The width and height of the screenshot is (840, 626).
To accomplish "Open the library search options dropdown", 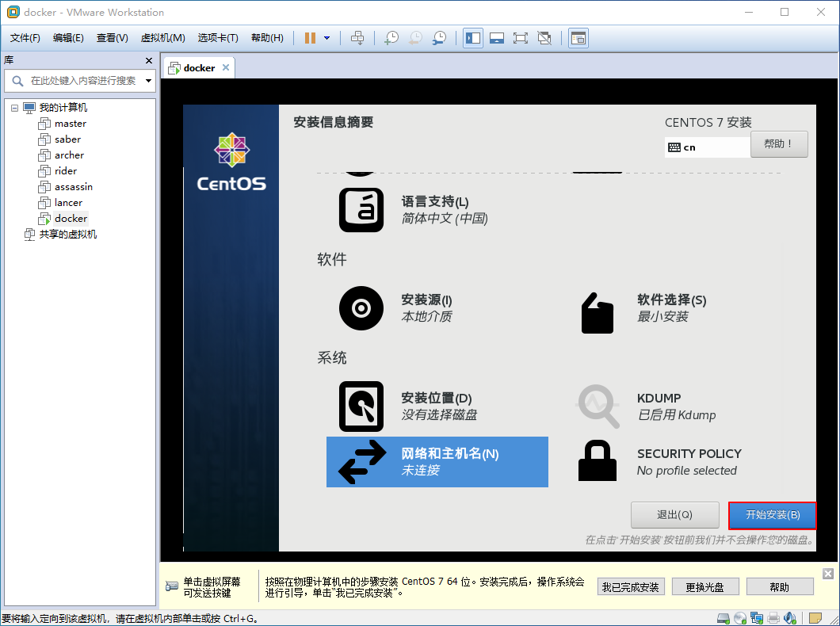I will pyautogui.click(x=148, y=79).
